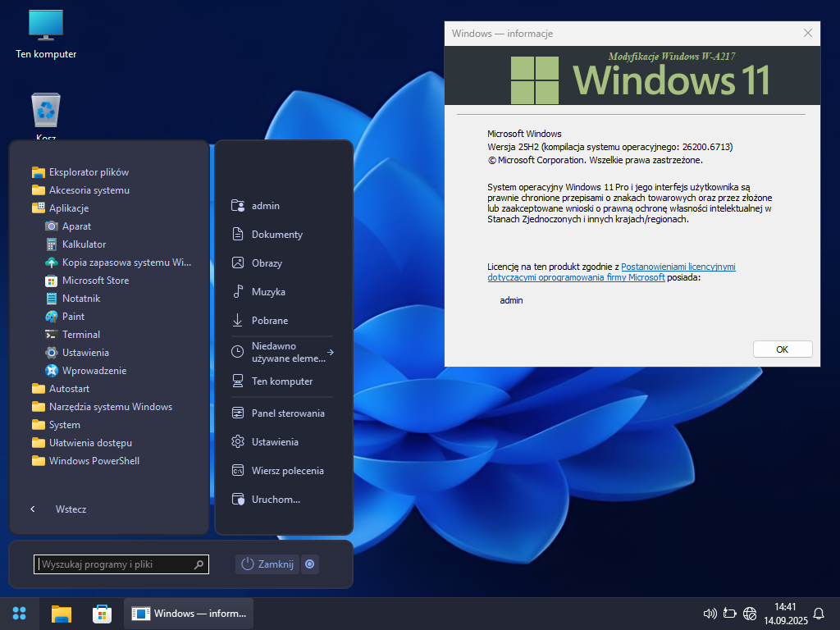
Task: Open Notatnik from the programs list
Action: (80, 299)
